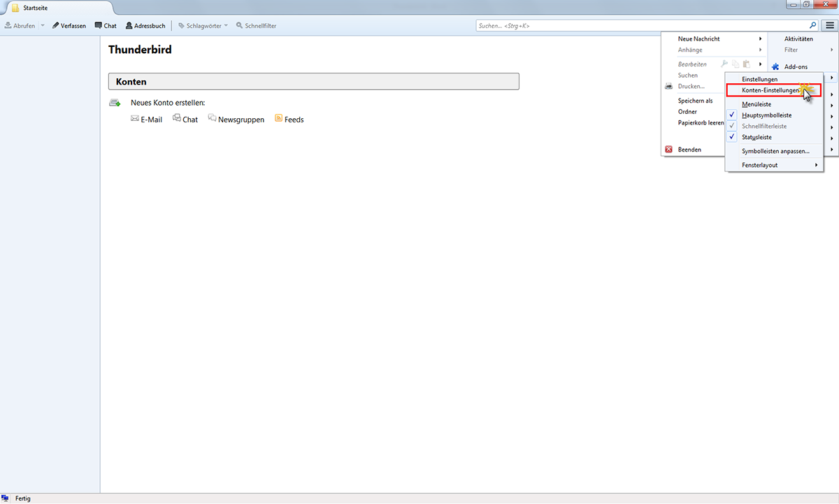Click the magnifier icon in search box

coord(813,26)
